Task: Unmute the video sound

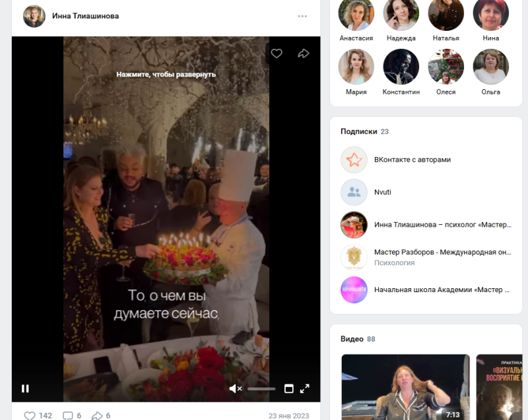Action: (235, 388)
